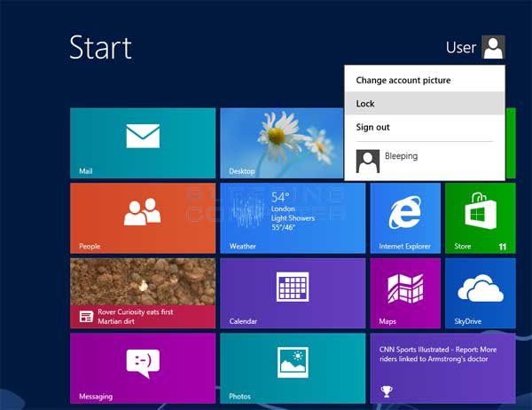The width and height of the screenshot is (532, 410).
Task: Open the SkyDrive cloud tile
Action: [480, 293]
